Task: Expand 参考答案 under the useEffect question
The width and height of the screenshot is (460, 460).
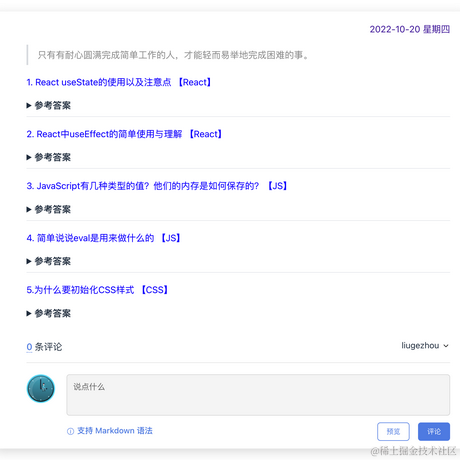Action: [x=49, y=157]
